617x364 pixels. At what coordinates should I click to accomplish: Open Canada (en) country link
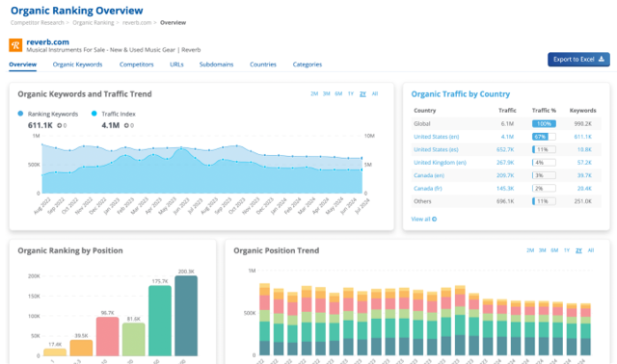tap(429, 175)
